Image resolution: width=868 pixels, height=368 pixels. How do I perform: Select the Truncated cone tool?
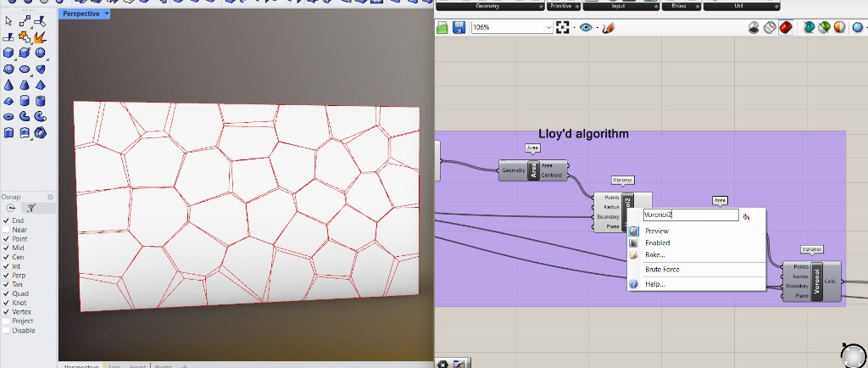pyautogui.click(x=25, y=86)
